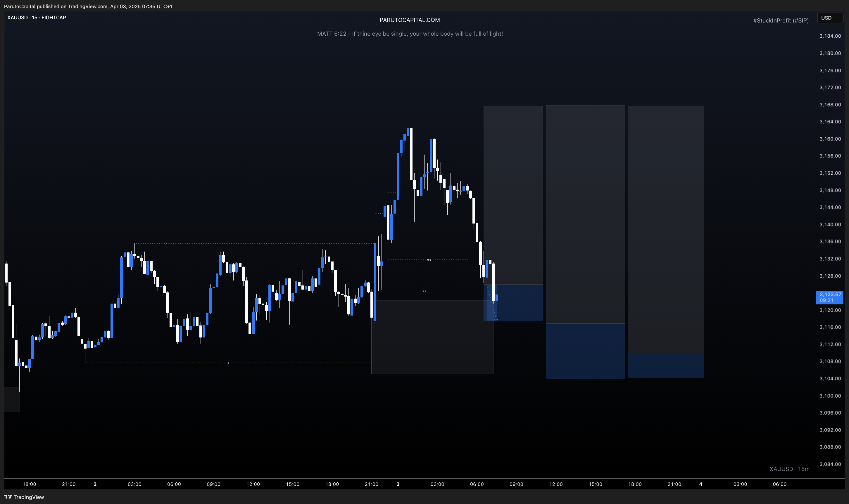Click the #StuckInProfit (#SIP) label
849x504 pixels.
[781, 20]
